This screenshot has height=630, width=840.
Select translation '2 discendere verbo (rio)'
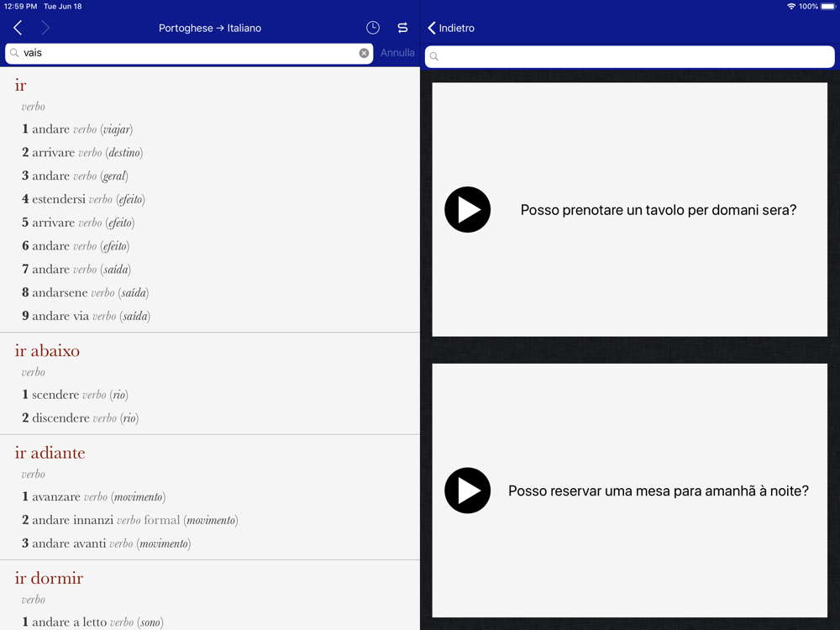[x=81, y=417]
